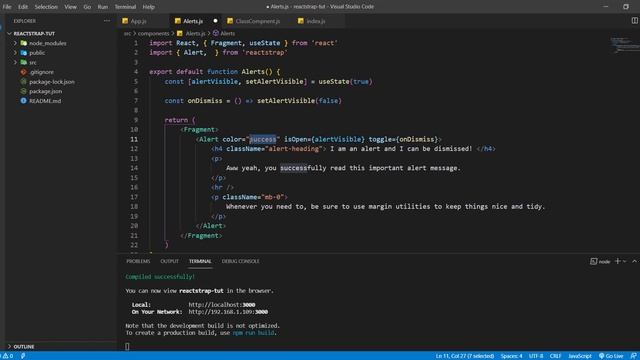640x360 pixels.
Task: Click the node_modules folder icon
Action: [x=24, y=43]
